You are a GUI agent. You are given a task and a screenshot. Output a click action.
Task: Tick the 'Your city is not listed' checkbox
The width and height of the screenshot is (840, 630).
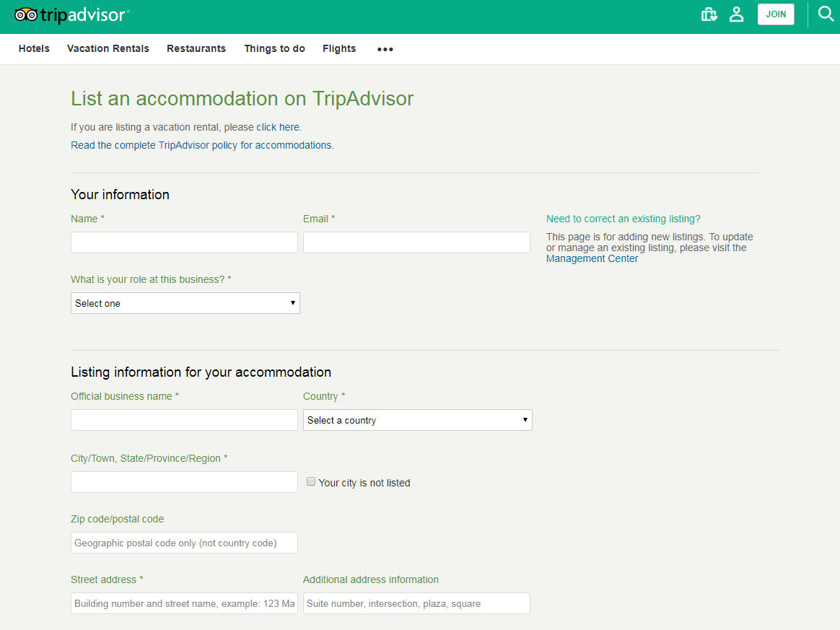point(311,481)
